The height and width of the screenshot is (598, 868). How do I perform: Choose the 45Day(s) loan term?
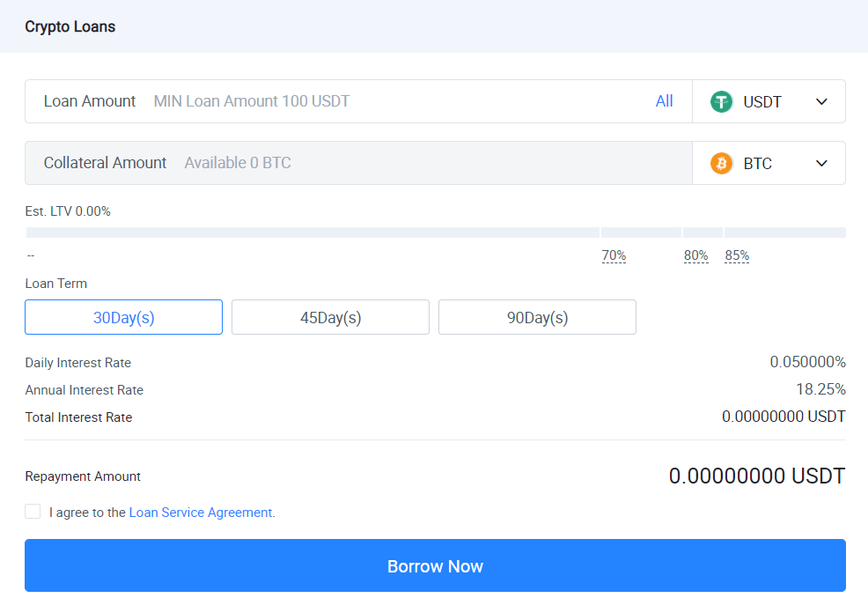(330, 317)
